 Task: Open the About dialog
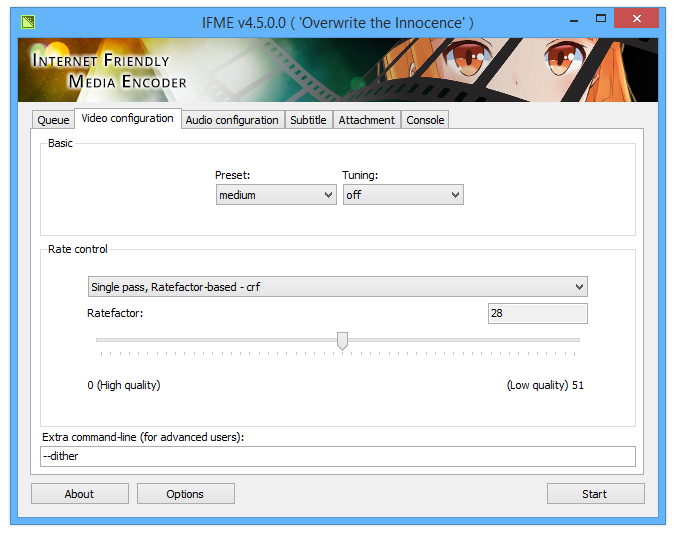tap(80, 494)
